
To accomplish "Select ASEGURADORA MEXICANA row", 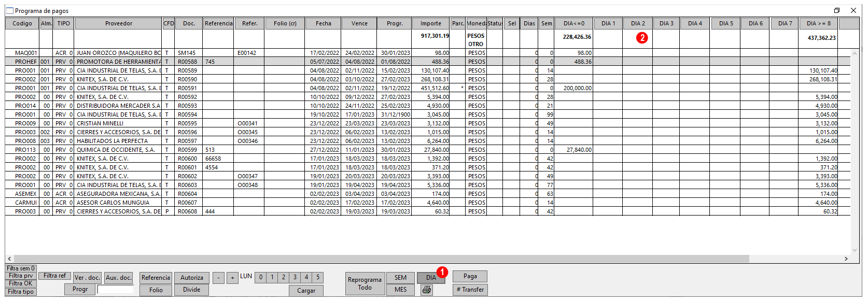I will [428, 194].
